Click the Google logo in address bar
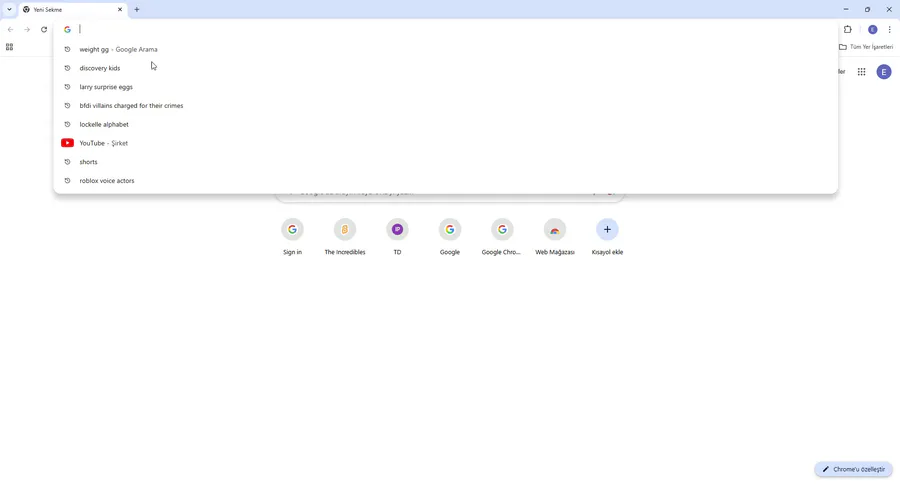The image size is (900, 484). (67, 29)
